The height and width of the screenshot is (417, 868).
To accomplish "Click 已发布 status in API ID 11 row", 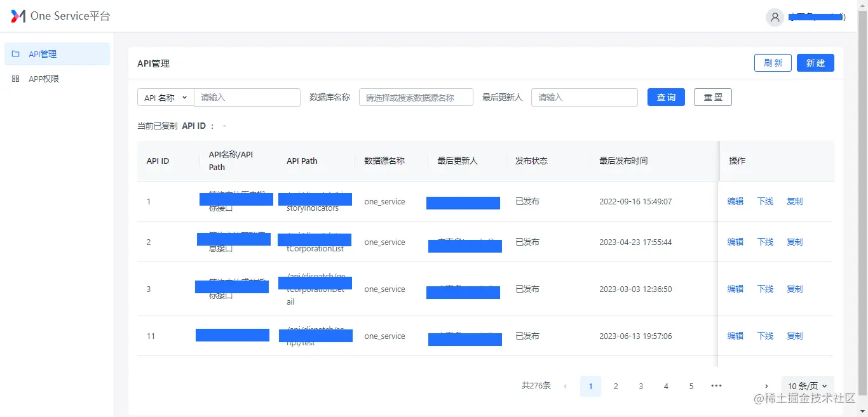I will 527,336.
